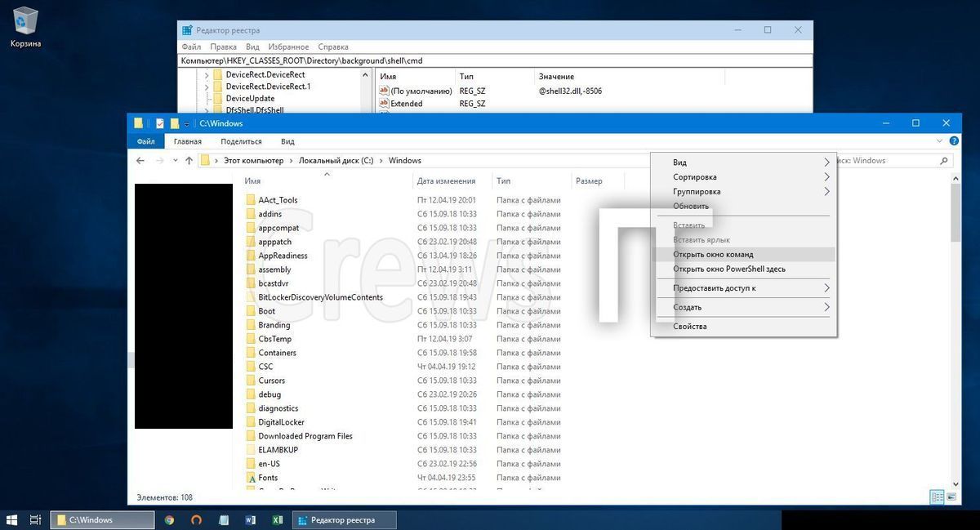This screenshot has width=980, height=530.
Task: Click Обновить in the context menu
Action: (743, 207)
